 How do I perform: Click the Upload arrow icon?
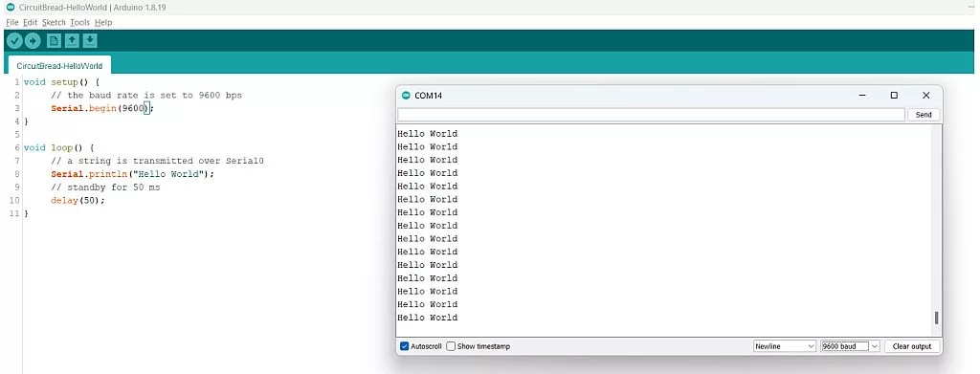(x=33, y=41)
